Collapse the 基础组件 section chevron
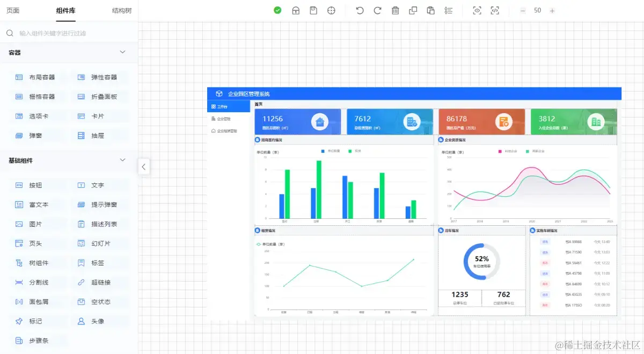 [122, 160]
